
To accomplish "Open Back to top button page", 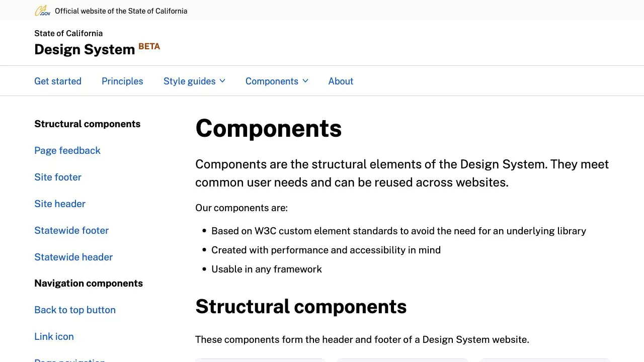I will (75, 310).
